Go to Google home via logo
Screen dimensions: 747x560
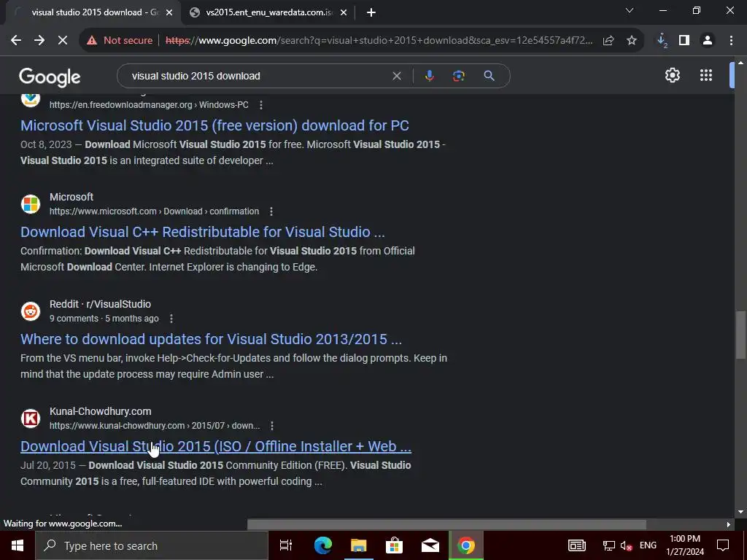(x=50, y=77)
